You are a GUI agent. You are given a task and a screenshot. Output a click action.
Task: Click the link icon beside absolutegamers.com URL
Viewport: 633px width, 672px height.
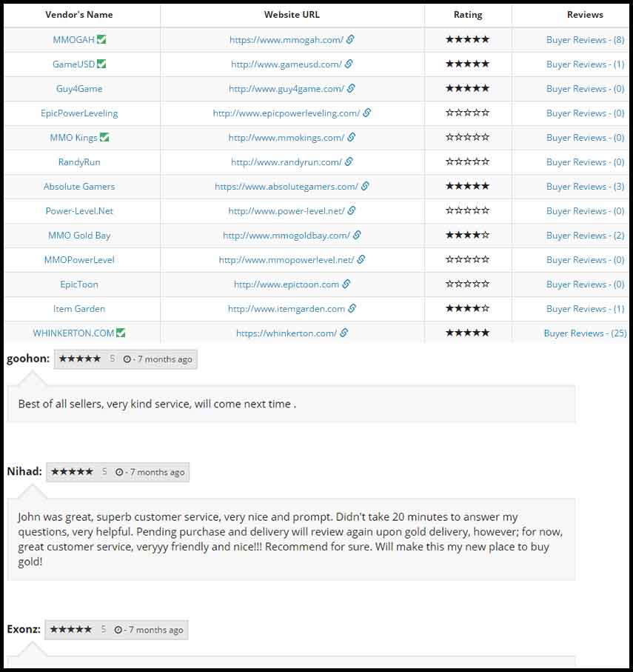point(365,186)
